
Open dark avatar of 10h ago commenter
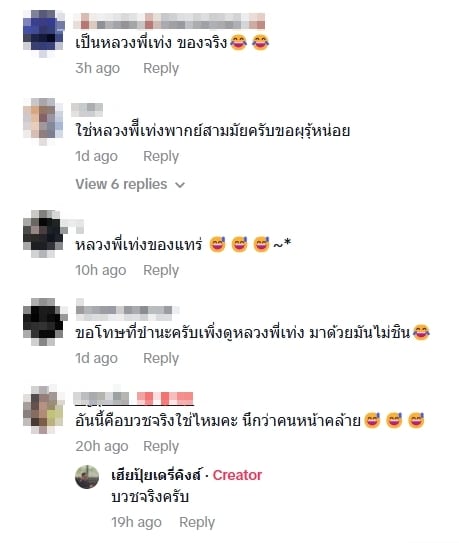[x=44, y=233]
